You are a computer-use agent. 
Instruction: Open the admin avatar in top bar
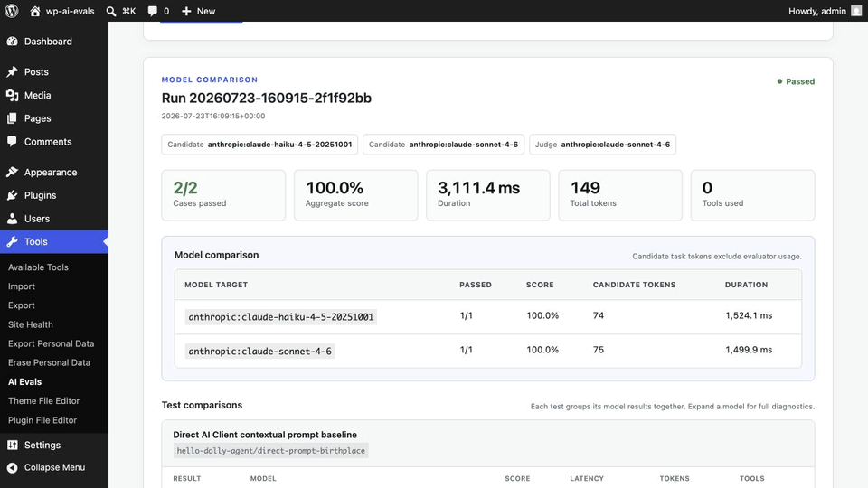856,11
